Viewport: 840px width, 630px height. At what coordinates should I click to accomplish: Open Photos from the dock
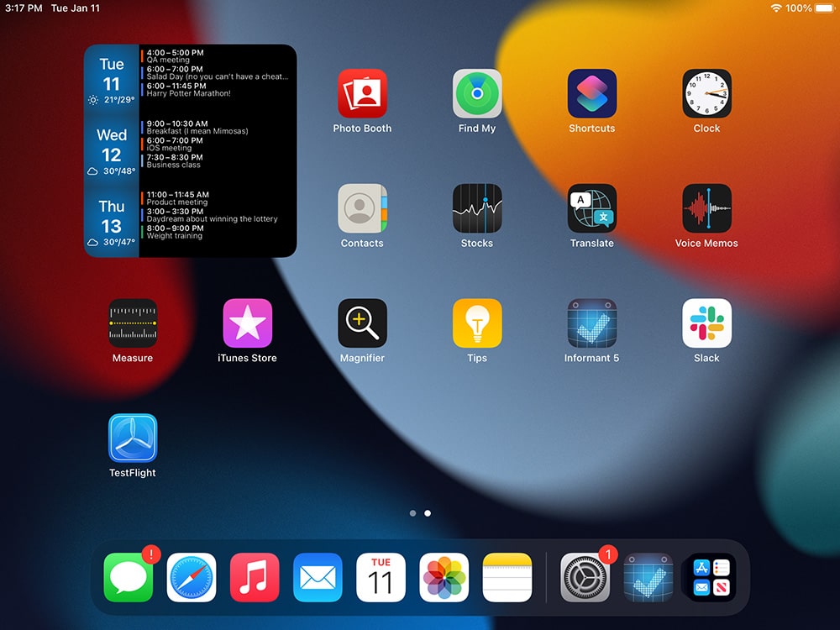(x=444, y=578)
